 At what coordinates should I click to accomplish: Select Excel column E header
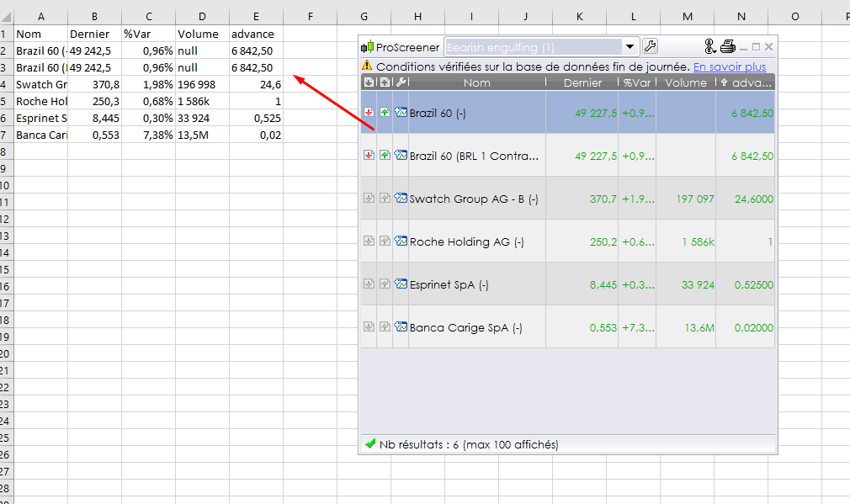(256, 16)
